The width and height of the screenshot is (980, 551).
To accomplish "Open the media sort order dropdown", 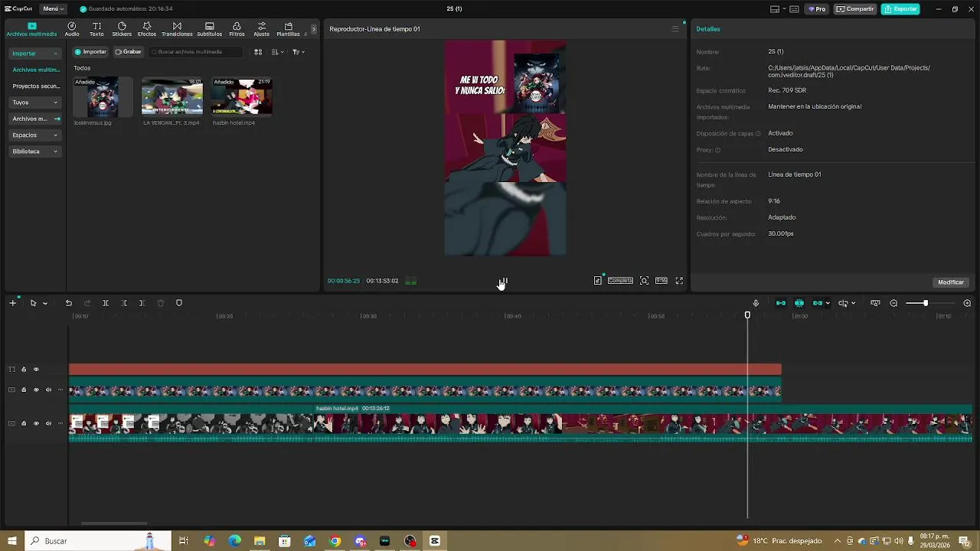I will pyautogui.click(x=277, y=52).
